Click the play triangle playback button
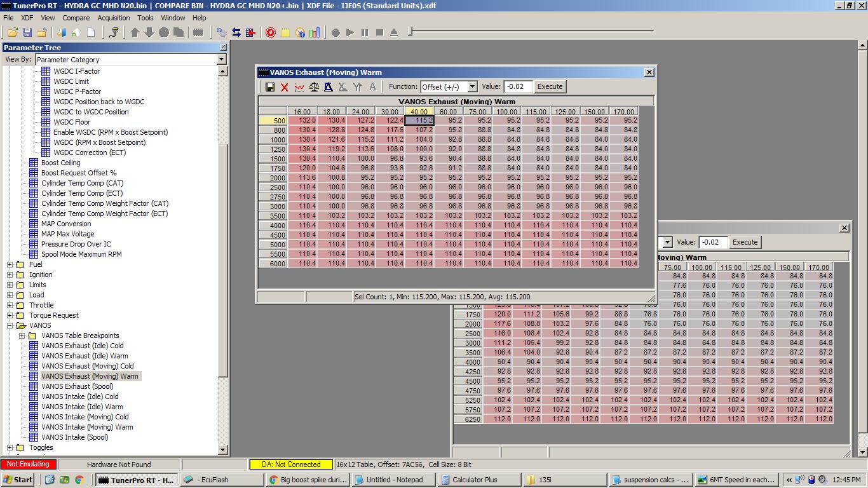Viewport: 868px width, 488px height. [350, 32]
